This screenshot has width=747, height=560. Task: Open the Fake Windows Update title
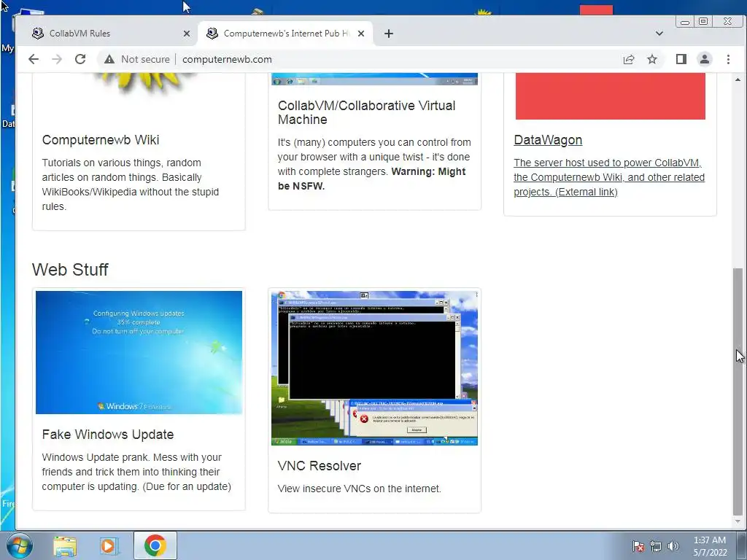pyautogui.click(x=108, y=435)
